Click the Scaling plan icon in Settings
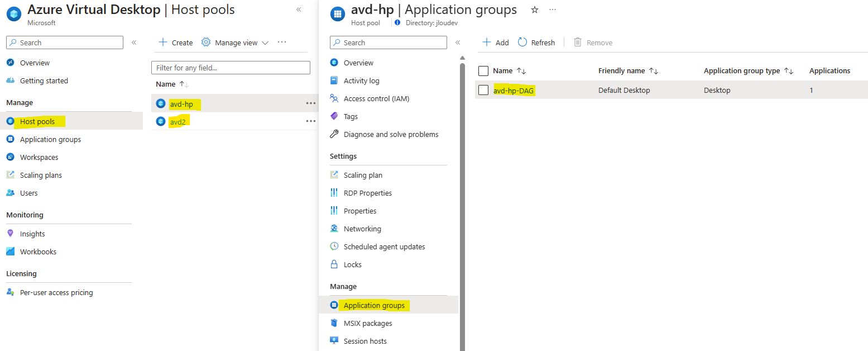 tap(334, 175)
